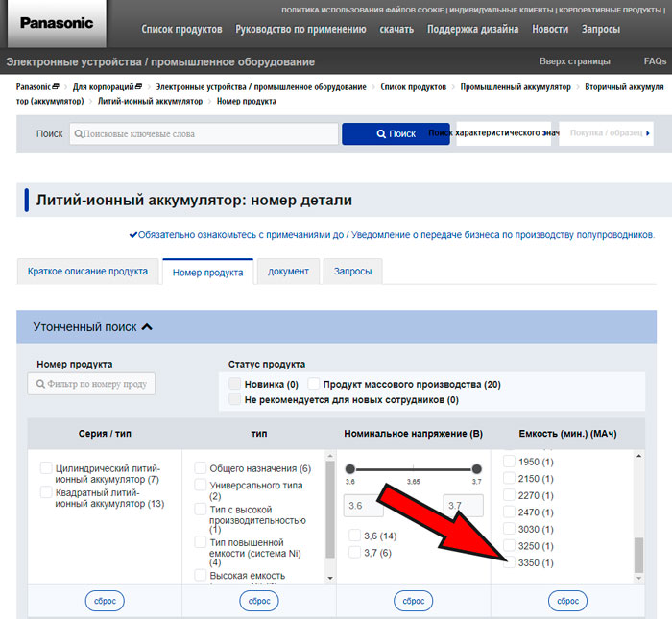672x619 pixels.
Task: Check Универсального типа (2) checkbox
Action: click(x=200, y=485)
